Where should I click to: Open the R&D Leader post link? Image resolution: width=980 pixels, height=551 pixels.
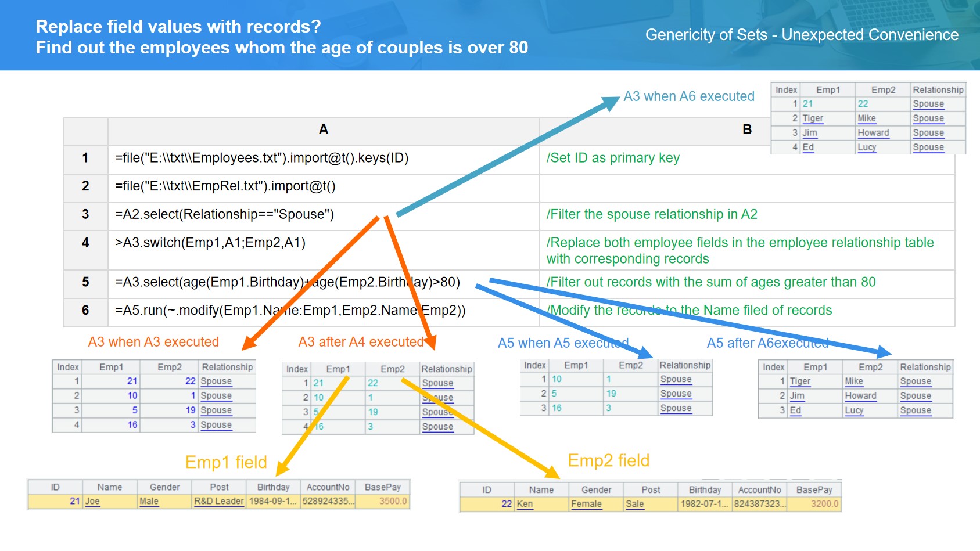[x=218, y=501]
